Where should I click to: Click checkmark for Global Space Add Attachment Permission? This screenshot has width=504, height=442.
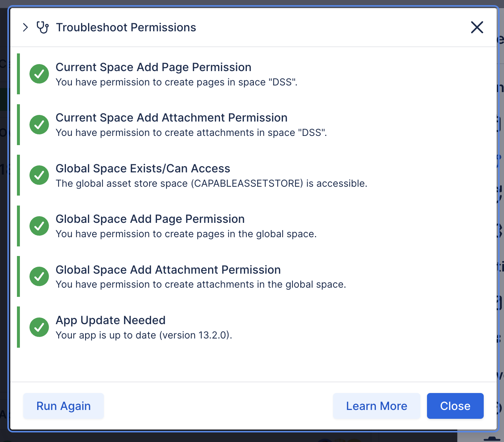pyautogui.click(x=39, y=277)
